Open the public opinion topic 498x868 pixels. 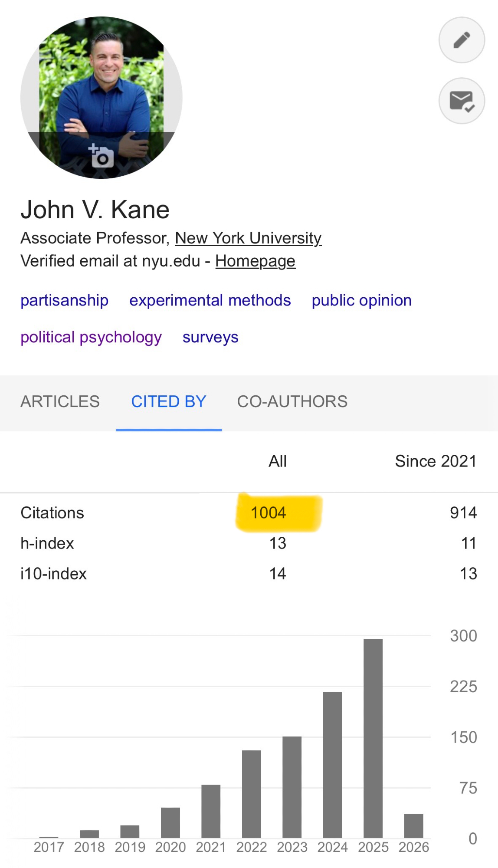361,300
